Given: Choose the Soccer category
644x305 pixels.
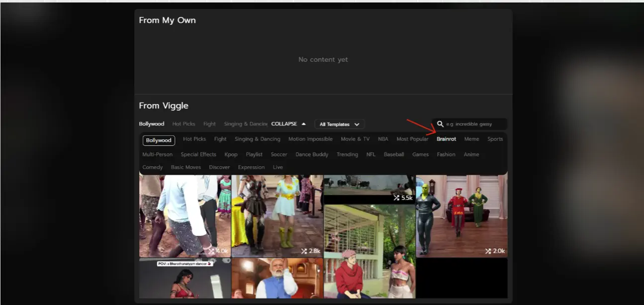Looking at the screenshot, I should (x=279, y=154).
